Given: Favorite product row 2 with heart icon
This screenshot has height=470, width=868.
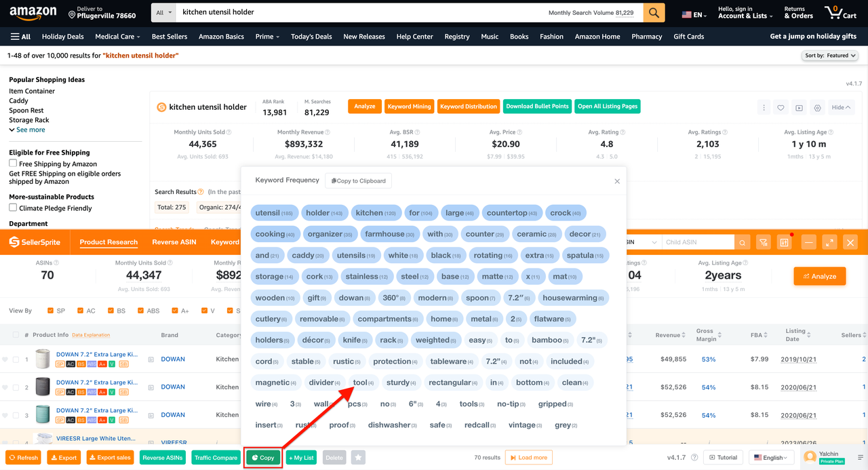Looking at the screenshot, I should [5, 387].
